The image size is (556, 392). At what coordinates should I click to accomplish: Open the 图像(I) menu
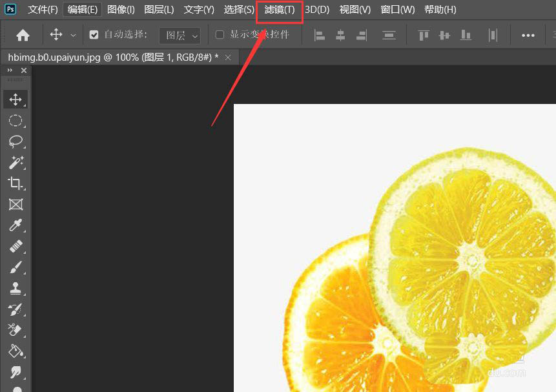121,10
